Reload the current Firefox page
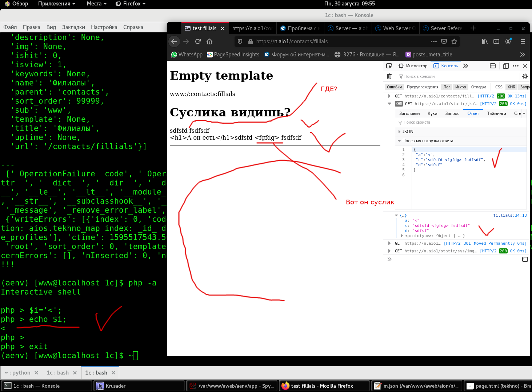 [x=198, y=41]
